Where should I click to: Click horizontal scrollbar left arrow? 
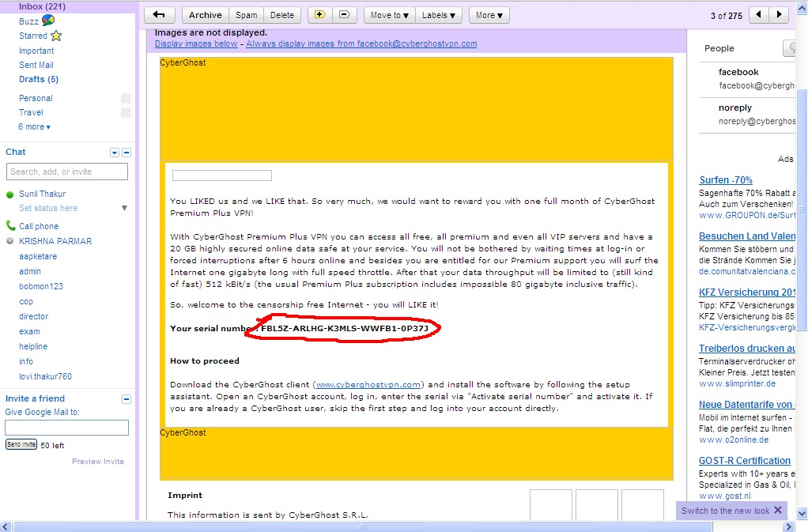coord(6,526)
